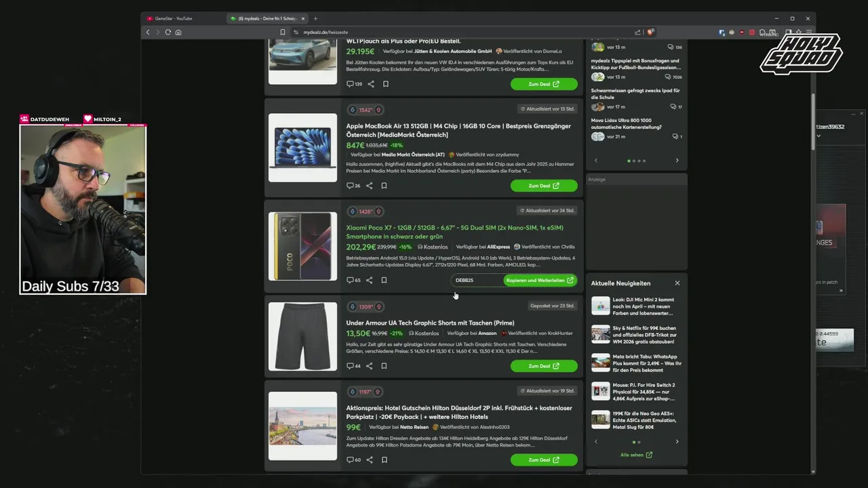The image size is (868, 488).
Task: Open the Hilton Düsseldorf Aktionspreis deal title
Action: click(459, 412)
